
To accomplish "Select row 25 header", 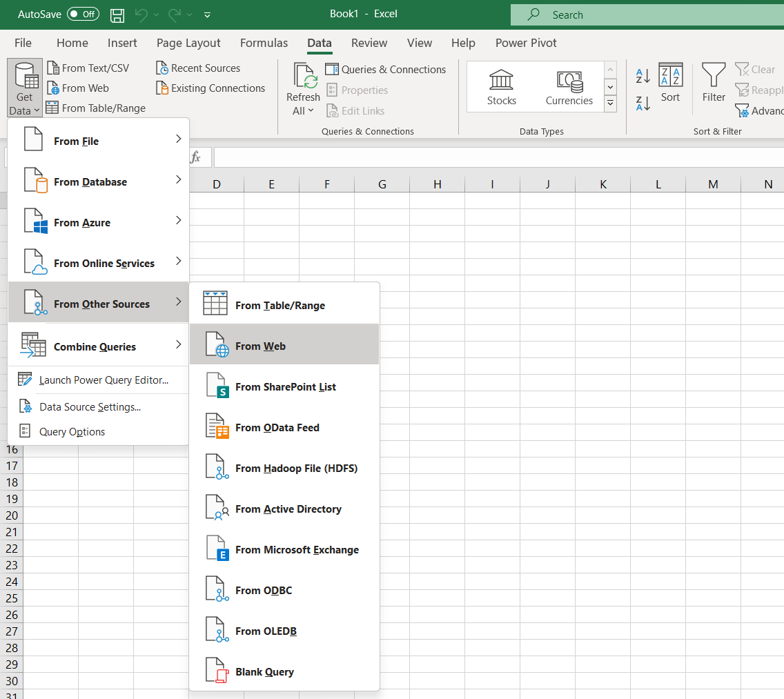I will 12,598.
